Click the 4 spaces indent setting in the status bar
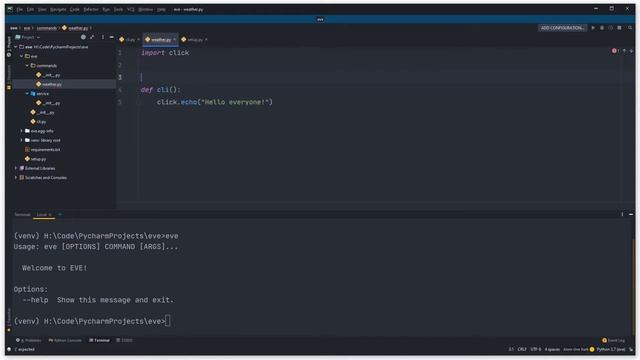640x360 pixels. [x=552, y=349]
